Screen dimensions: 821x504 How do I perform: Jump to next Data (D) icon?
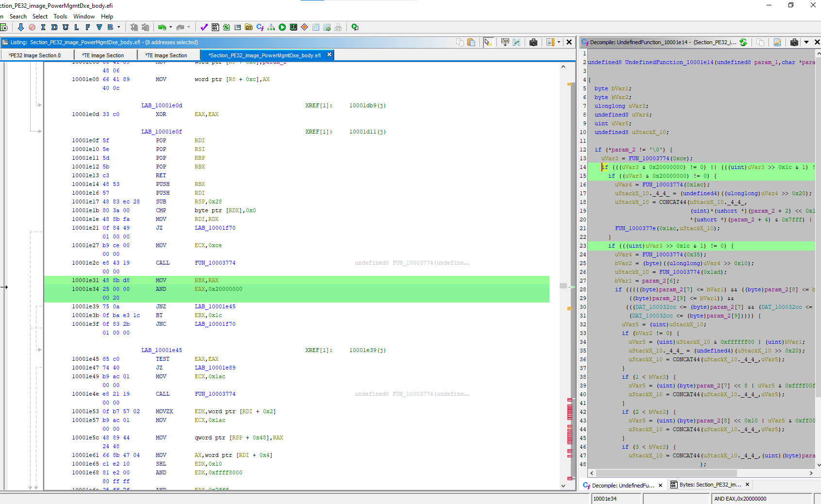[54, 27]
